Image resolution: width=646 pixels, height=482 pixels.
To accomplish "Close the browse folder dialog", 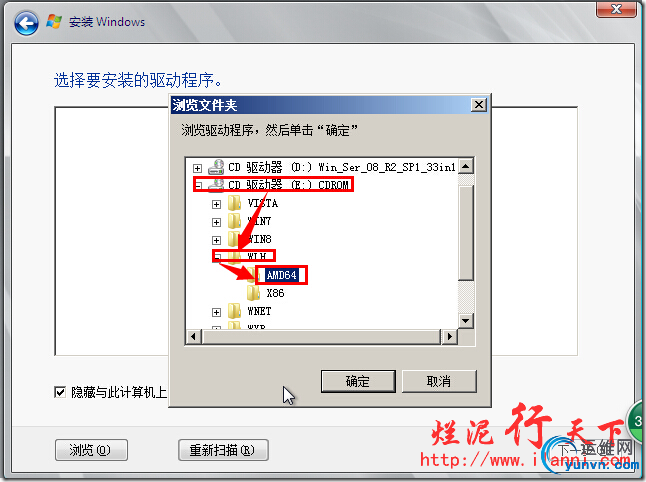I will tap(478, 105).
